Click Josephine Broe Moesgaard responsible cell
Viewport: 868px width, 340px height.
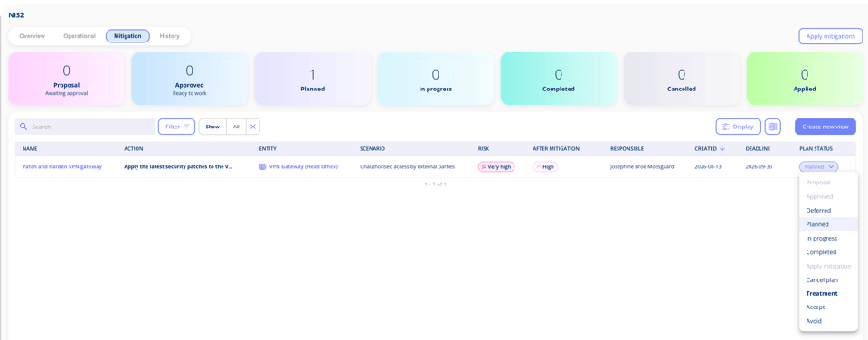pyautogui.click(x=642, y=166)
